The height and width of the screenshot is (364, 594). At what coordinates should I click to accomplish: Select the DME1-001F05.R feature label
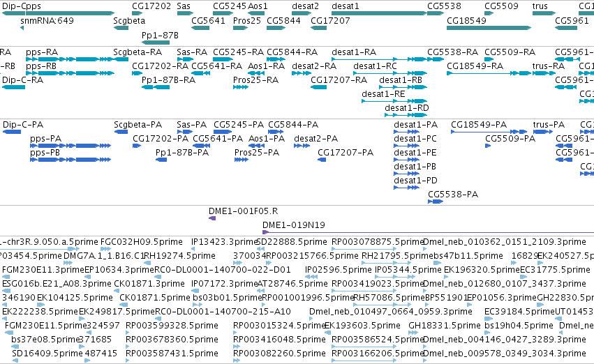point(243,211)
